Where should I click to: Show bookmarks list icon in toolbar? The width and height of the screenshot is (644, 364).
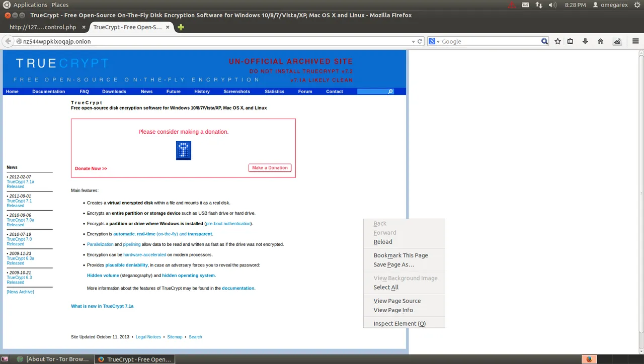click(x=570, y=42)
